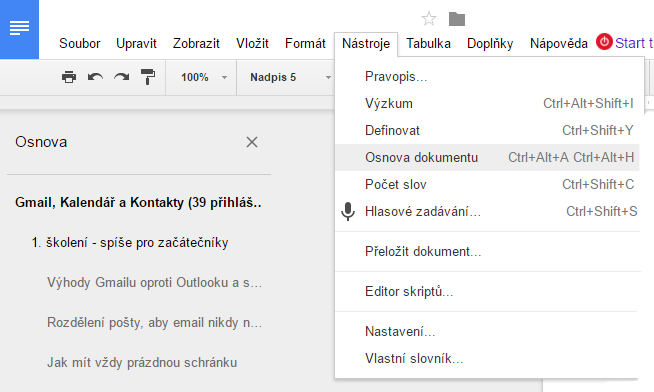The width and height of the screenshot is (654, 392).
Task: Go to outline item Jak mít vždy prázdnou schránku
Action: [142, 362]
